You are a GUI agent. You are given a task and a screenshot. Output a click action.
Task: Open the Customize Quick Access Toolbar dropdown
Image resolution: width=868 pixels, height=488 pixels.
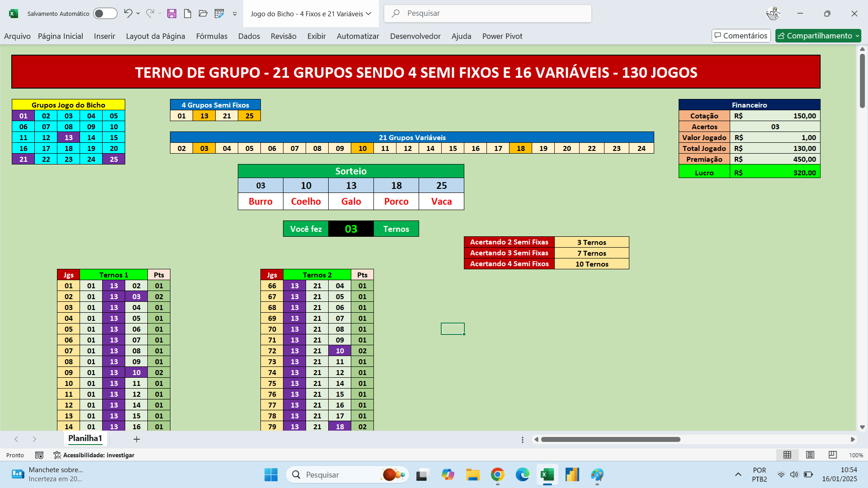click(x=235, y=14)
